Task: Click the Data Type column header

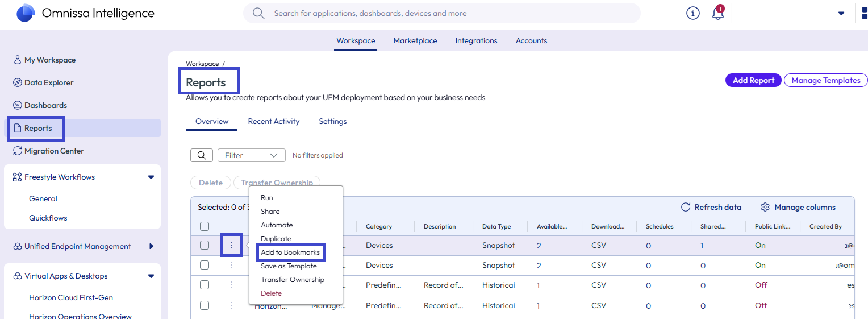Action: pyautogui.click(x=496, y=226)
